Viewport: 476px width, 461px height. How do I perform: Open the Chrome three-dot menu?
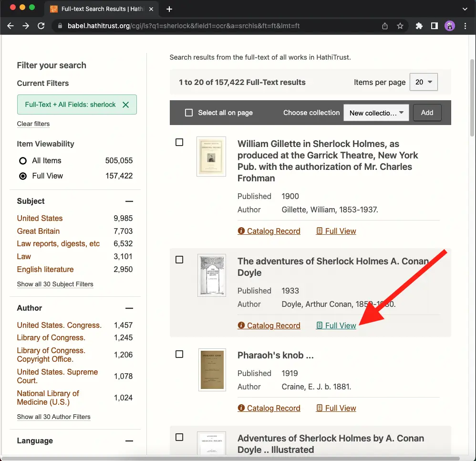pyautogui.click(x=465, y=26)
